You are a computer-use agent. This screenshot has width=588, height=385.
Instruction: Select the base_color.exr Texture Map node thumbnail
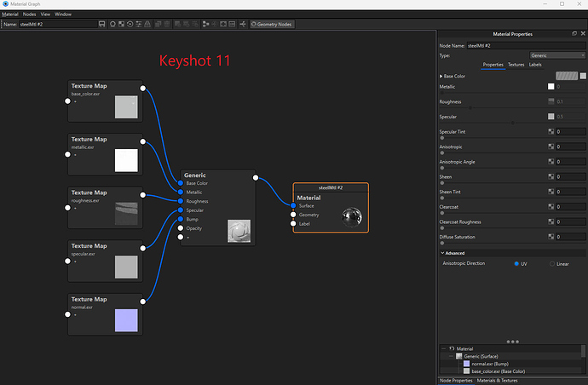(x=126, y=107)
